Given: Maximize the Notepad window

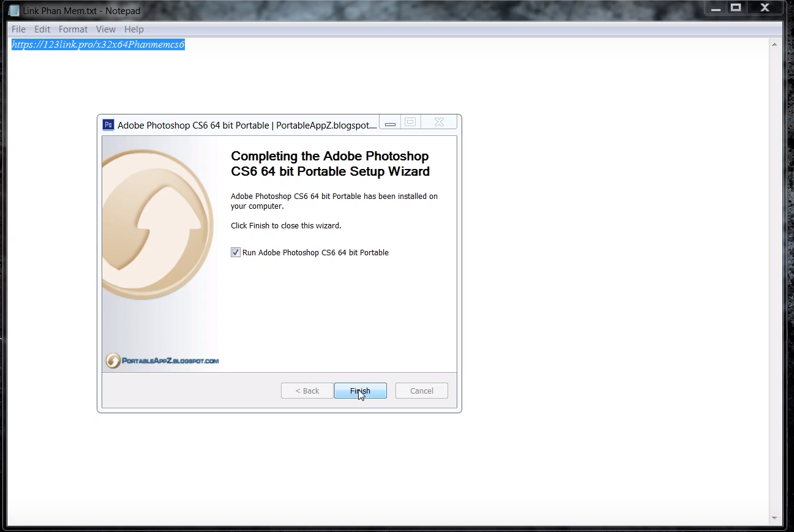Looking at the screenshot, I should (736, 8).
